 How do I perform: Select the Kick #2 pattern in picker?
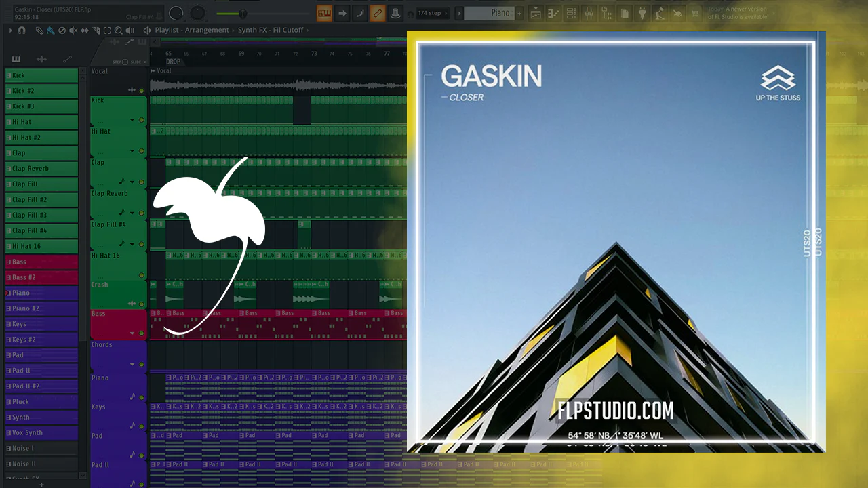(42, 91)
